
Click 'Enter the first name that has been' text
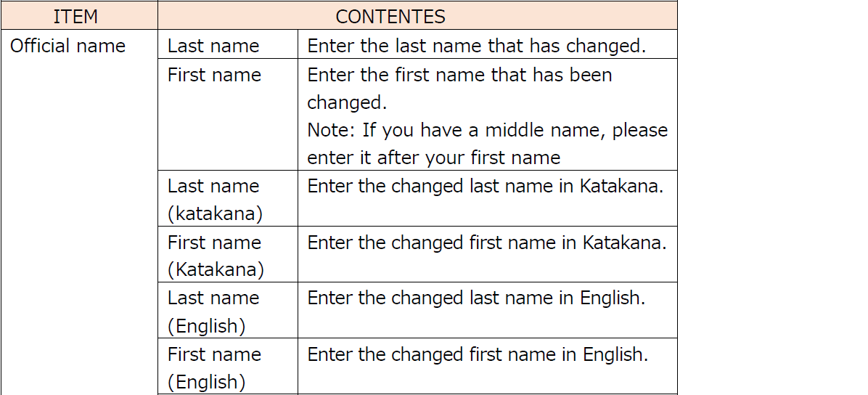tap(459, 74)
